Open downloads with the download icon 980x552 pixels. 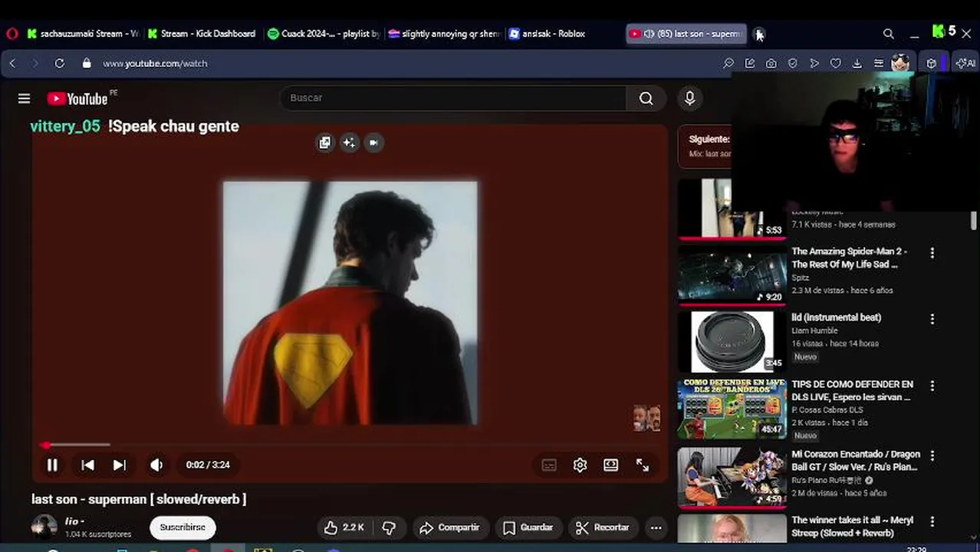[857, 64]
